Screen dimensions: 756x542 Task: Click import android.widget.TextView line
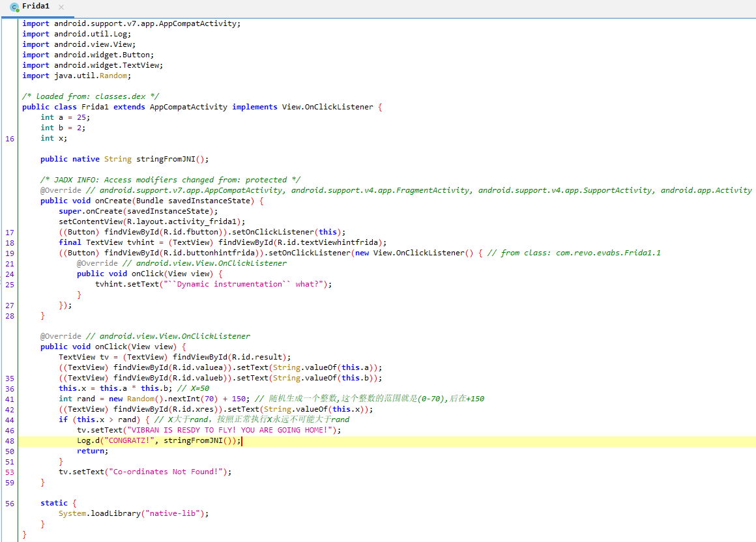[93, 66]
